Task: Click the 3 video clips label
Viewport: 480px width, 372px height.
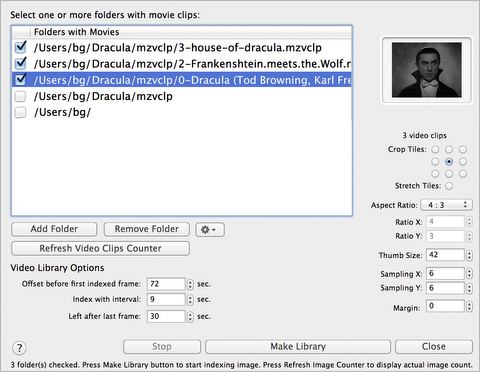Action: [424, 135]
